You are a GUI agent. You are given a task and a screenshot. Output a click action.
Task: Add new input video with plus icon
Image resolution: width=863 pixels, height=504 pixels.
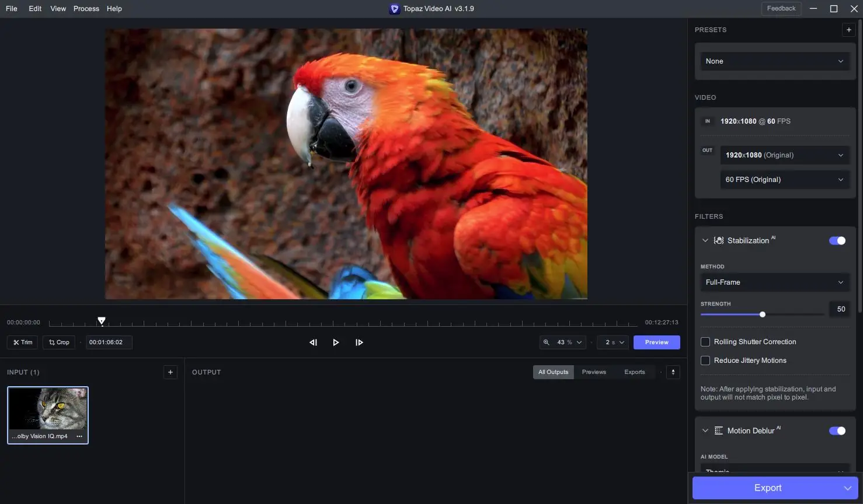pyautogui.click(x=170, y=372)
